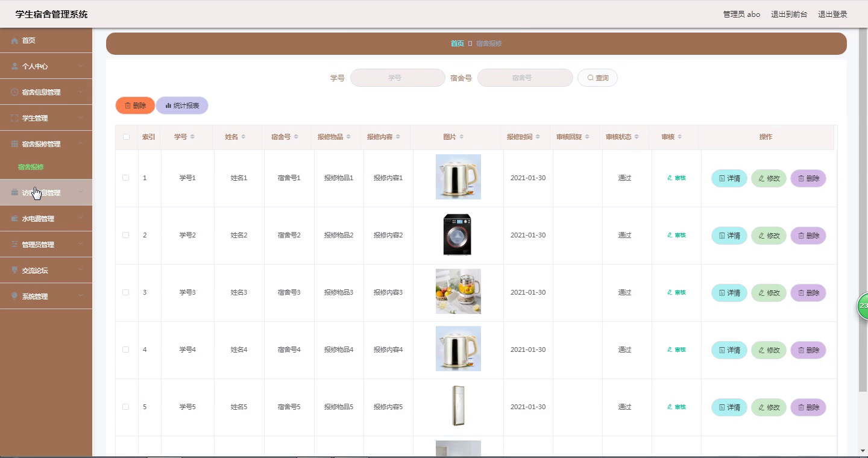Expand the 系统管理 chevron

(x=81, y=296)
